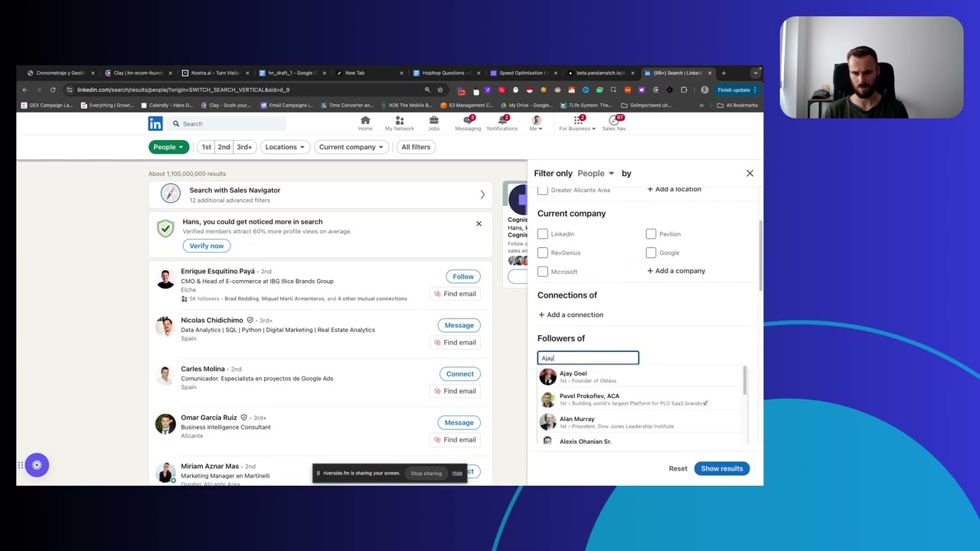The height and width of the screenshot is (551, 980).
Task: Click the Followers of input field
Action: point(588,357)
